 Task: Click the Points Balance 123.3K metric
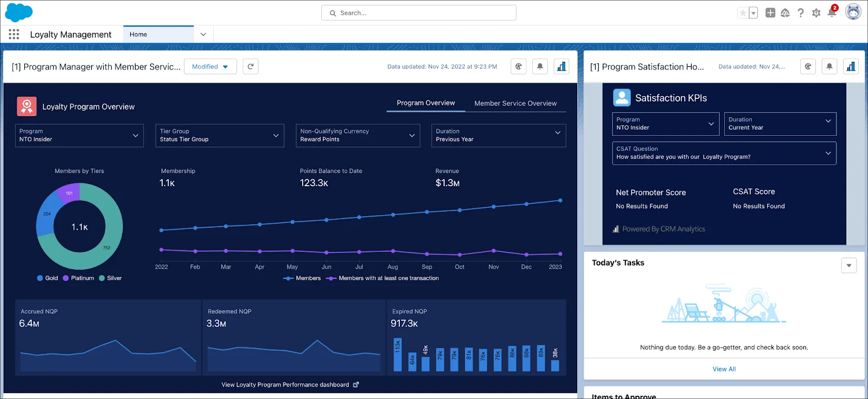click(x=314, y=183)
